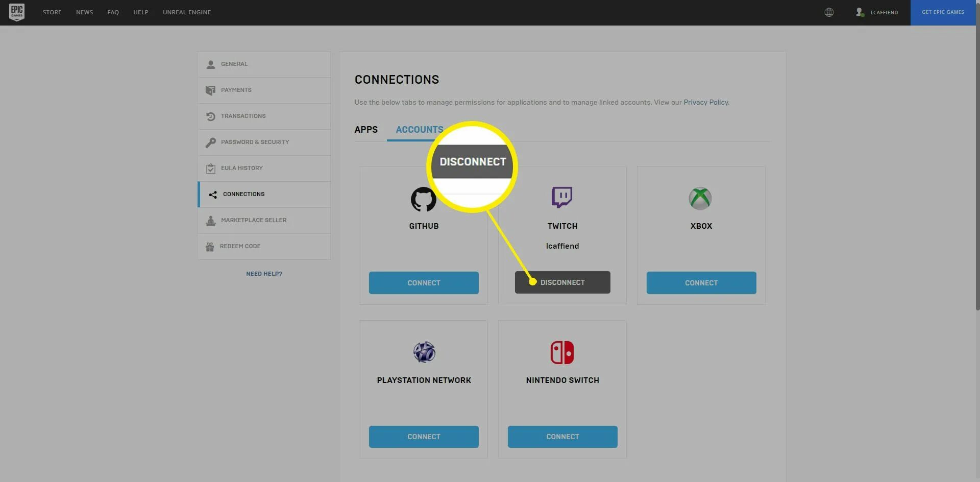The height and width of the screenshot is (482, 980).
Task: Click the XBOX card title
Action: (x=701, y=226)
